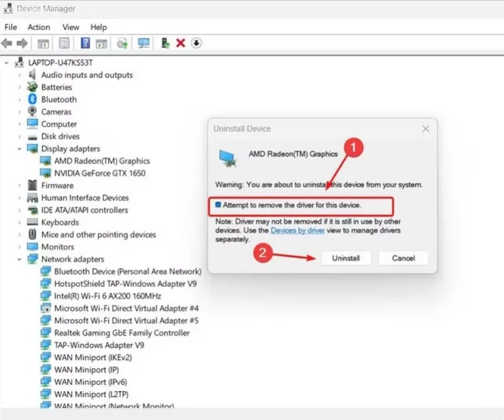This screenshot has width=504, height=420.
Task: Expand the Batteries category arrow
Action: [x=20, y=87]
